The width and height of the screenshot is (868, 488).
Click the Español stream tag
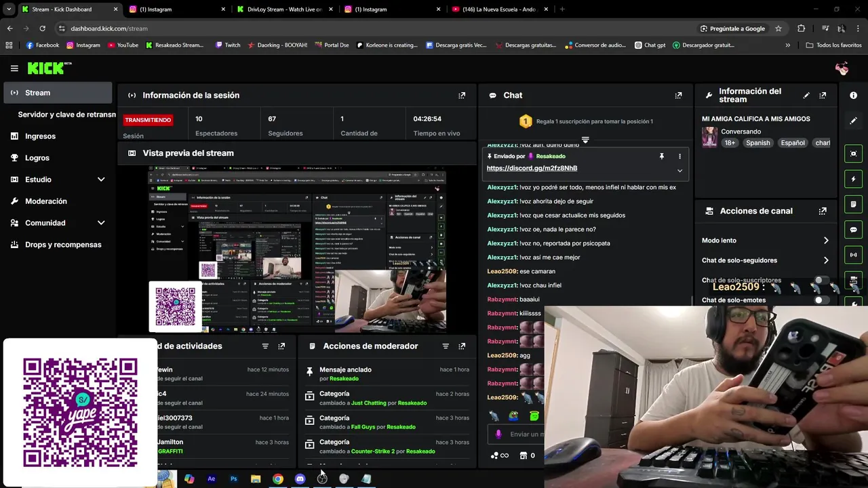[792, 143]
